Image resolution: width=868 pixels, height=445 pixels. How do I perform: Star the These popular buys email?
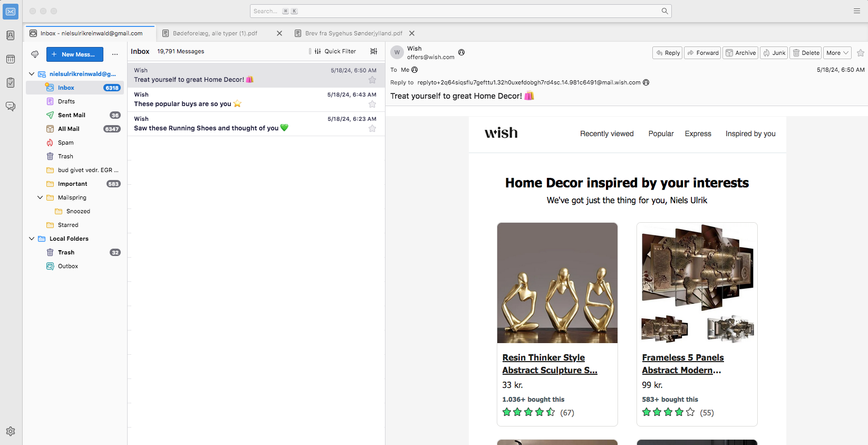[x=372, y=104]
